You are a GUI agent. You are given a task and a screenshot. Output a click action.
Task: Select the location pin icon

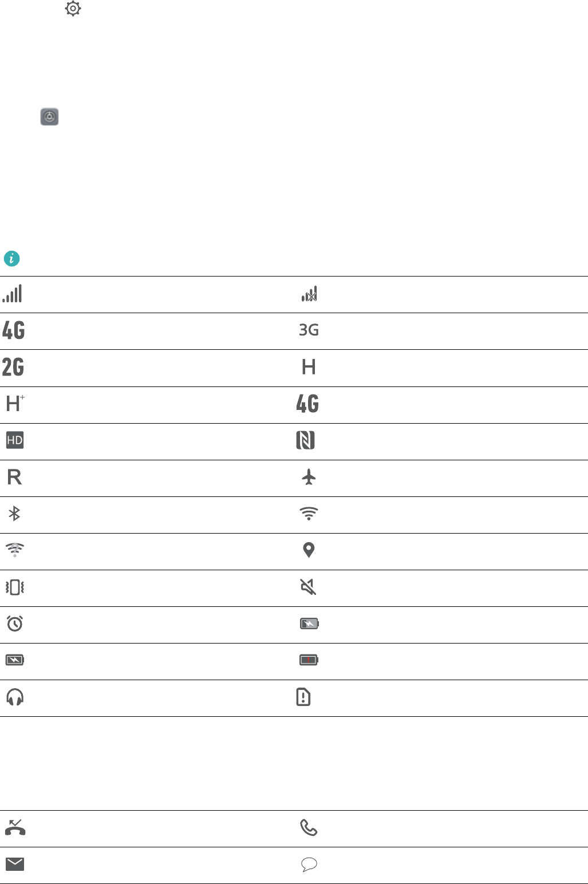point(309,550)
